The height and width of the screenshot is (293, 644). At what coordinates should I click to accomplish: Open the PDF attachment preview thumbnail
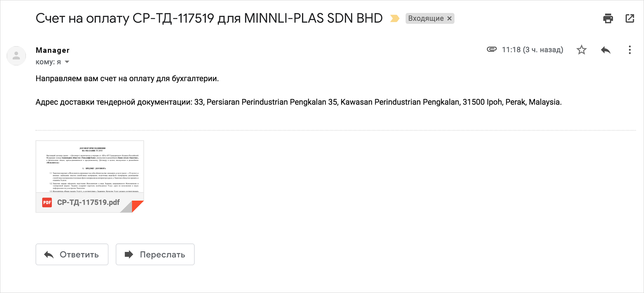click(x=90, y=167)
